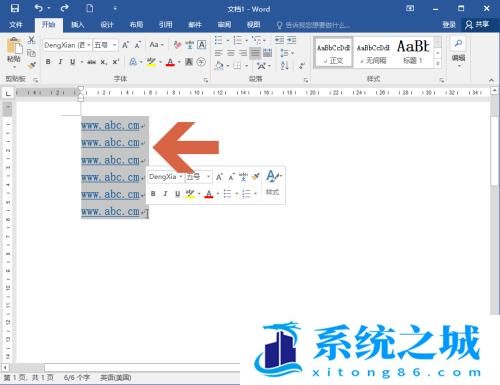
Task: Toggle Bold in the mini toolbar
Action: pyautogui.click(x=153, y=193)
